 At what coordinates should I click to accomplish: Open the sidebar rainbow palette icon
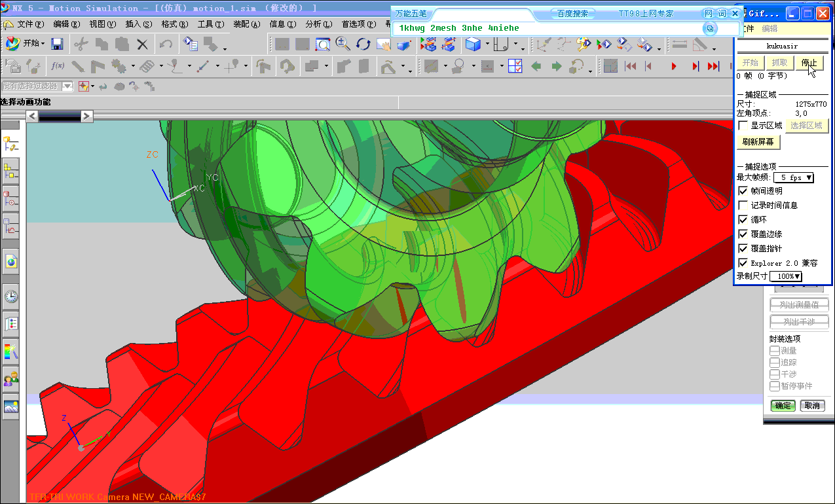pos(11,351)
